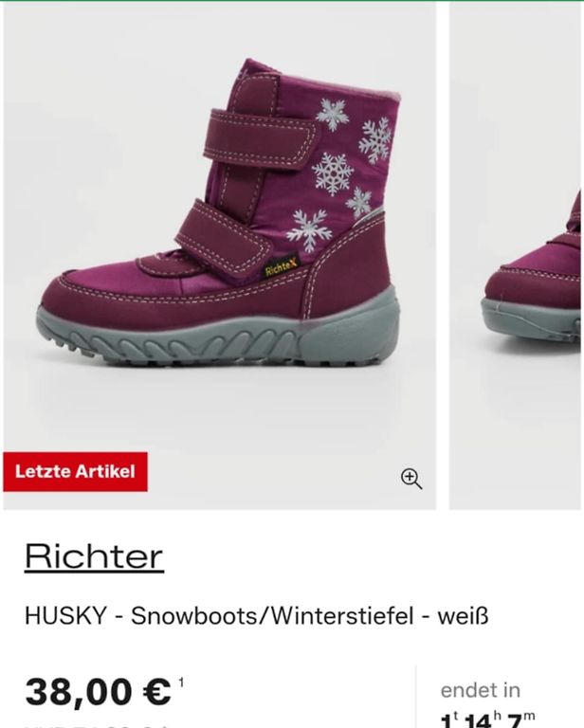Viewport: 584px width, 728px height.
Task: Click the lowest snowflake above the heel
Action: pos(309,228)
